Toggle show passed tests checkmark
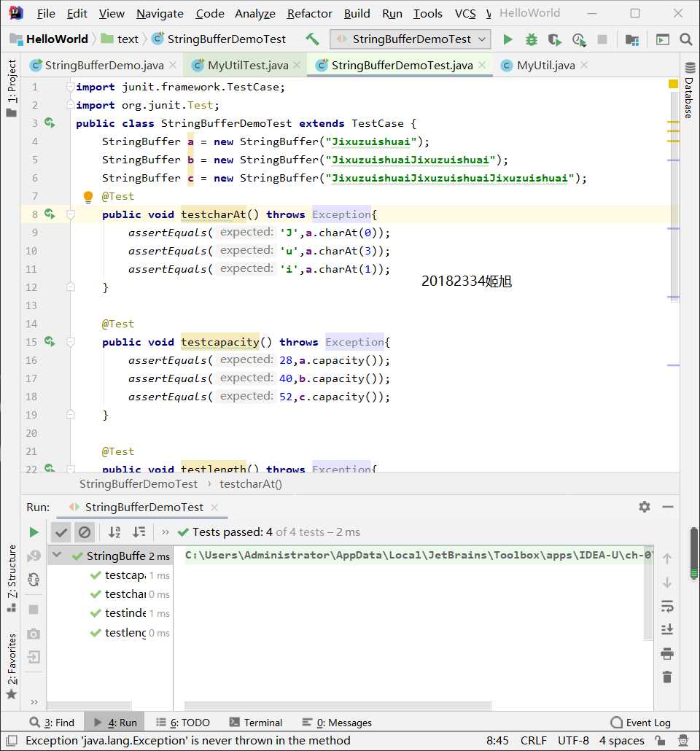The height and width of the screenshot is (751, 700). click(x=61, y=532)
